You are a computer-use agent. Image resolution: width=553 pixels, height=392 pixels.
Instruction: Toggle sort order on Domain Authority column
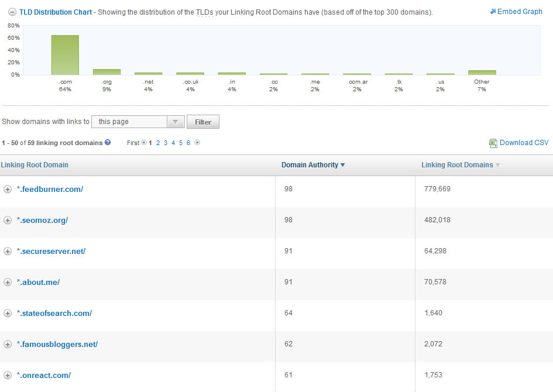click(x=313, y=165)
